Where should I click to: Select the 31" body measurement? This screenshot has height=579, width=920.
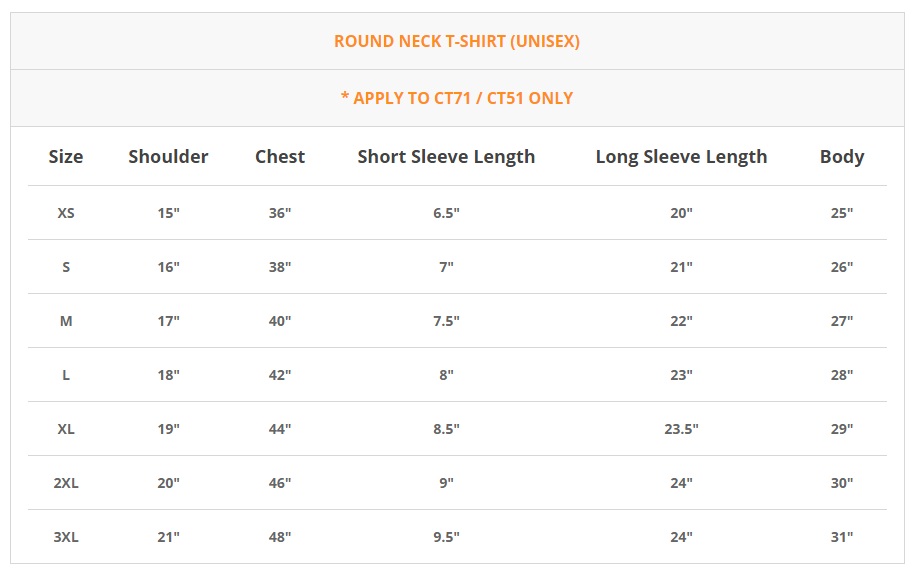842,537
